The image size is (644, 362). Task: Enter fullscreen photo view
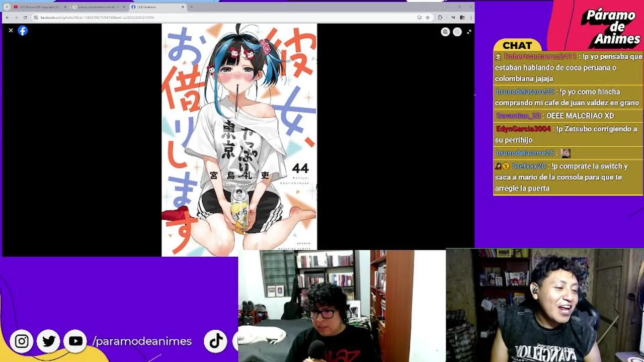469,32
